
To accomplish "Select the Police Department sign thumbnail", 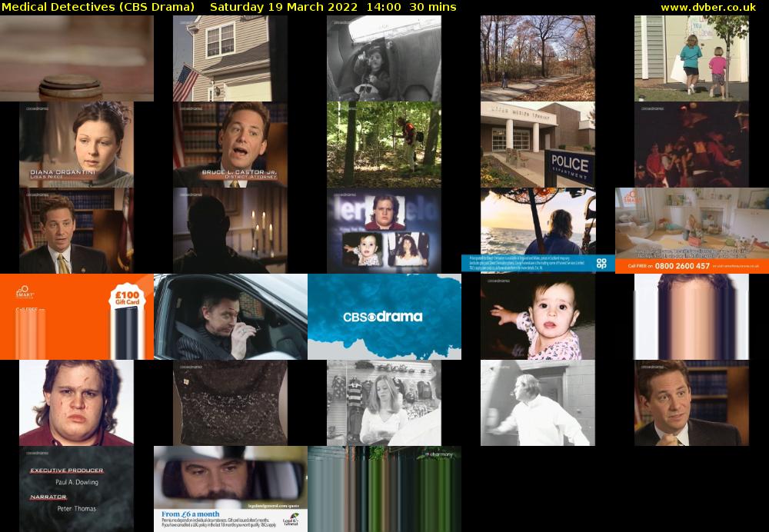I will tap(538, 145).
